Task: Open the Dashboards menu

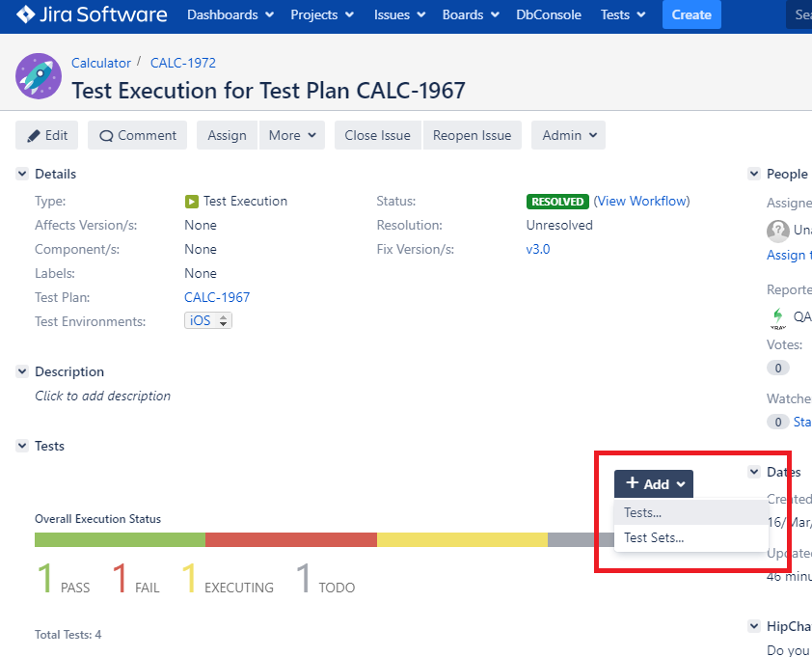Action: click(x=230, y=14)
